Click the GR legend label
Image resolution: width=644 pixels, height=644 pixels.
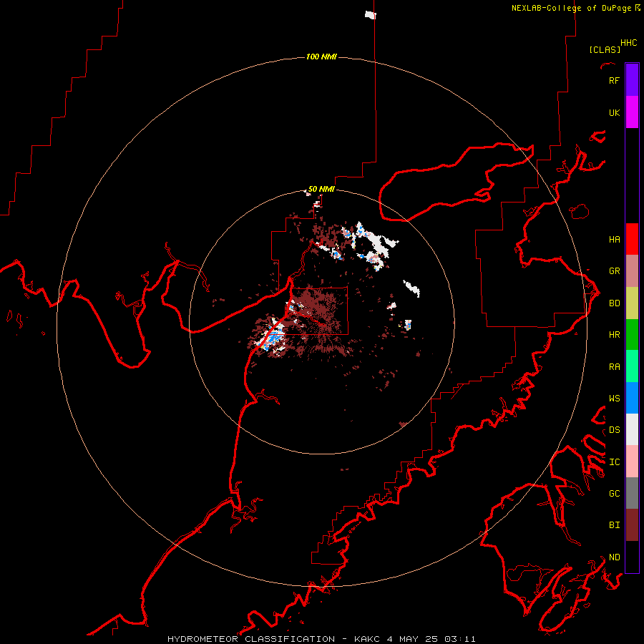614,271
